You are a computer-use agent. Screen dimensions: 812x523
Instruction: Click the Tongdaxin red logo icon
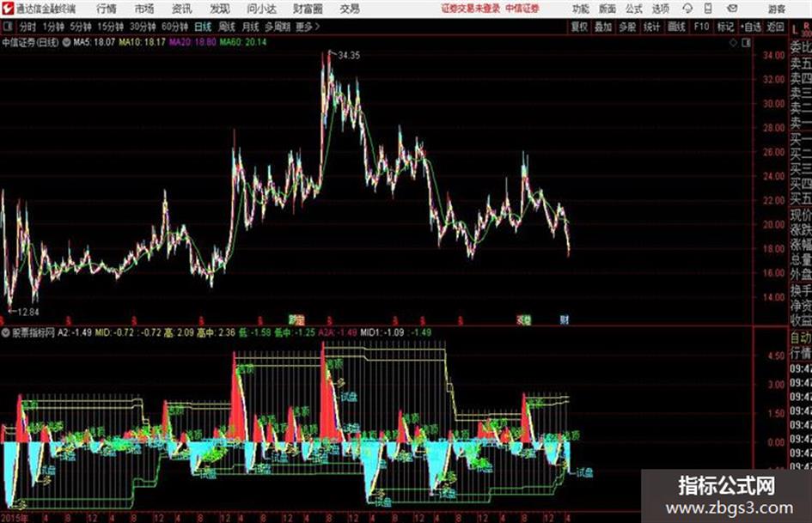[x=7, y=9]
